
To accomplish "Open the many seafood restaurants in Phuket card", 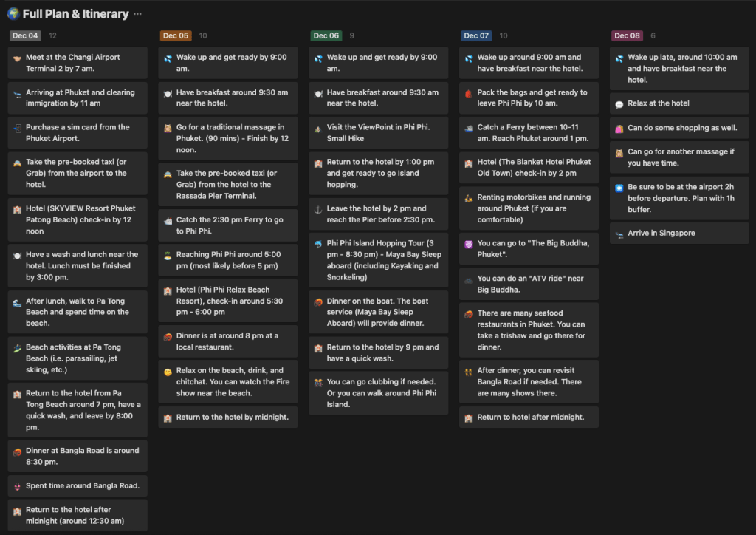I will click(x=529, y=330).
